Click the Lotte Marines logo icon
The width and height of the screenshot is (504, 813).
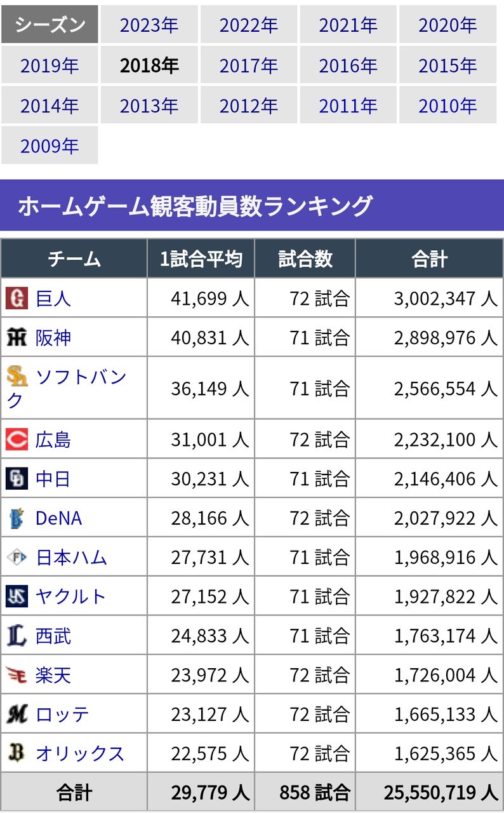[x=17, y=715]
